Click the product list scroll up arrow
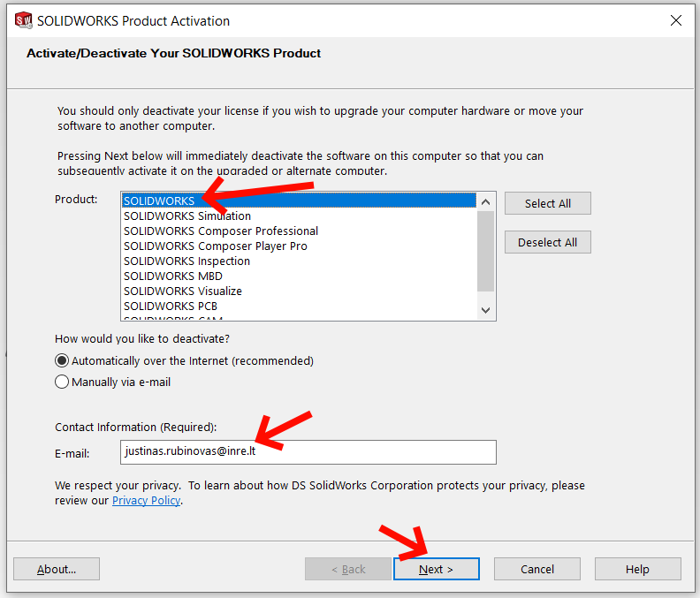700x598 pixels. pyautogui.click(x=486, y=202)
